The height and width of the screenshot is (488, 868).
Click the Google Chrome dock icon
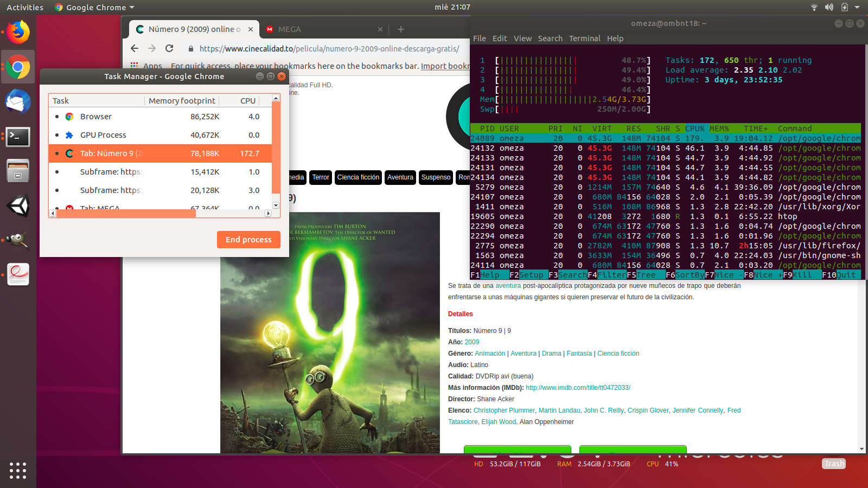tap(18, 67)
